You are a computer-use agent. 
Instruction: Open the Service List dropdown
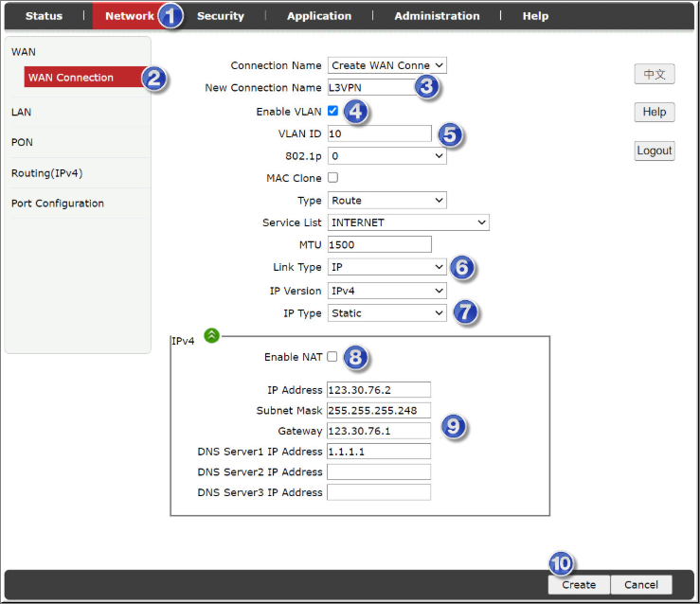407,222
